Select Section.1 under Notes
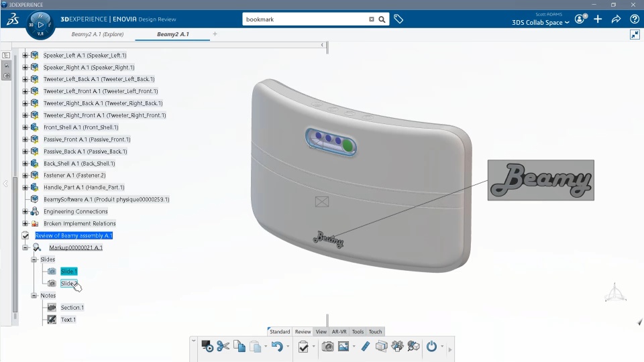The width and height of the screenshot is (644, 362). pyautogui.click(x=72, y=308)
